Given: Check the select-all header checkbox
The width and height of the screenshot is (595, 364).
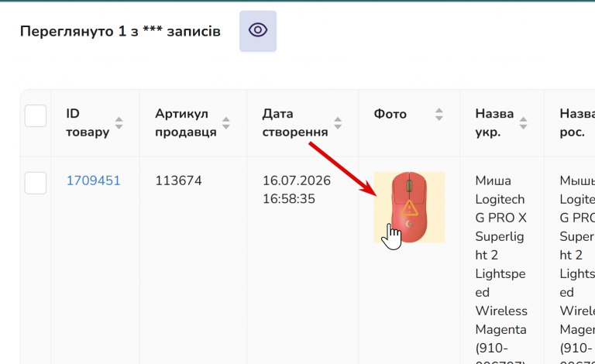Looking at the screenshot, I should tap(36, 115).
